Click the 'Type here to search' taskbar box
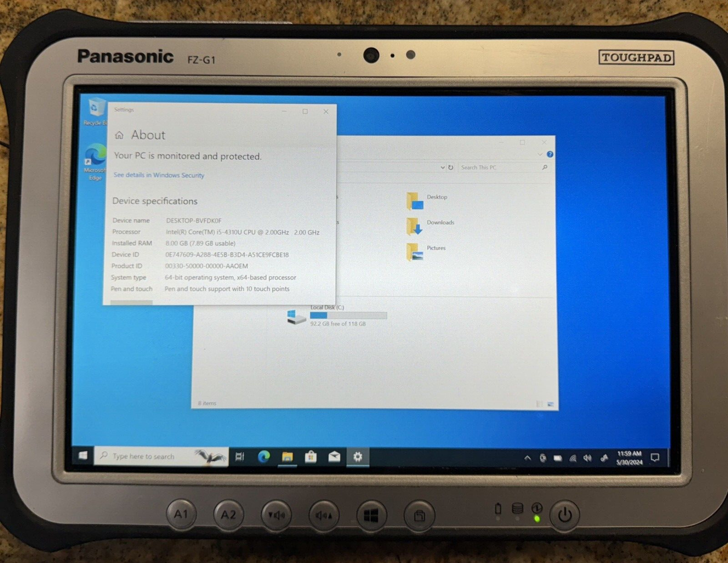Viewport: 728px width, 563px height. [161, 456]
